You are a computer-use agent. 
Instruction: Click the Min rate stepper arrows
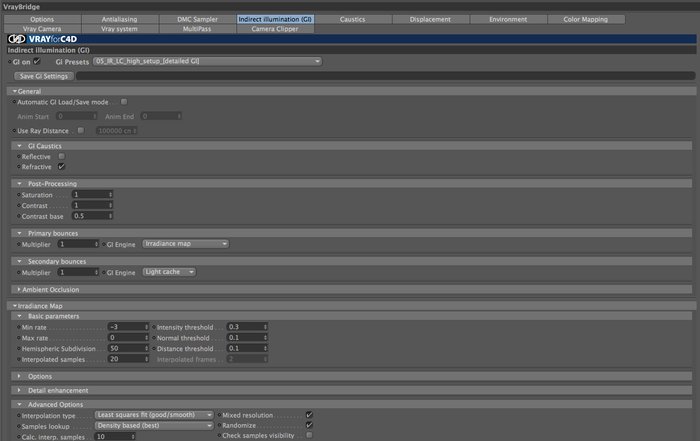(146, 327)
